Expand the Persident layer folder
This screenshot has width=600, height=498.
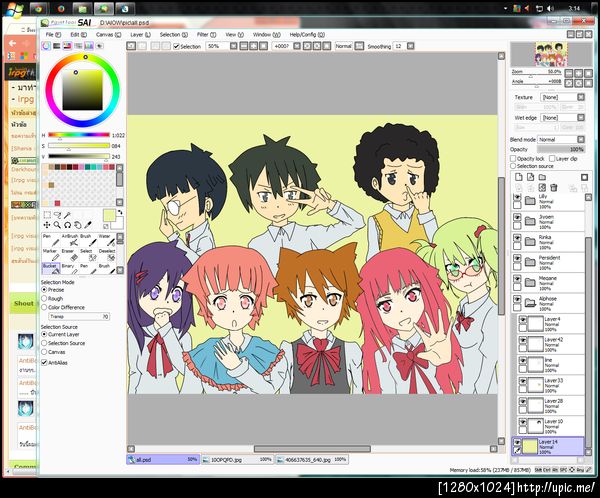(530, 262)
